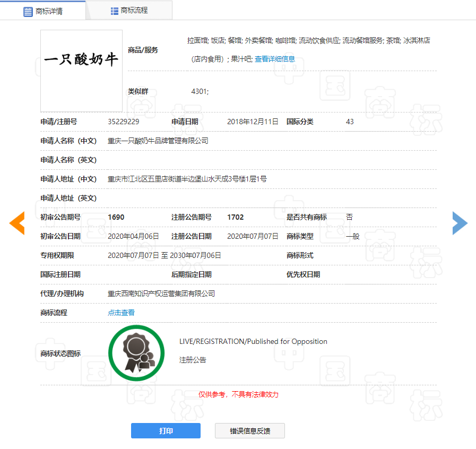Click the orange previous-record arrow
Screen dimensions: 476x449
[17, 223]
